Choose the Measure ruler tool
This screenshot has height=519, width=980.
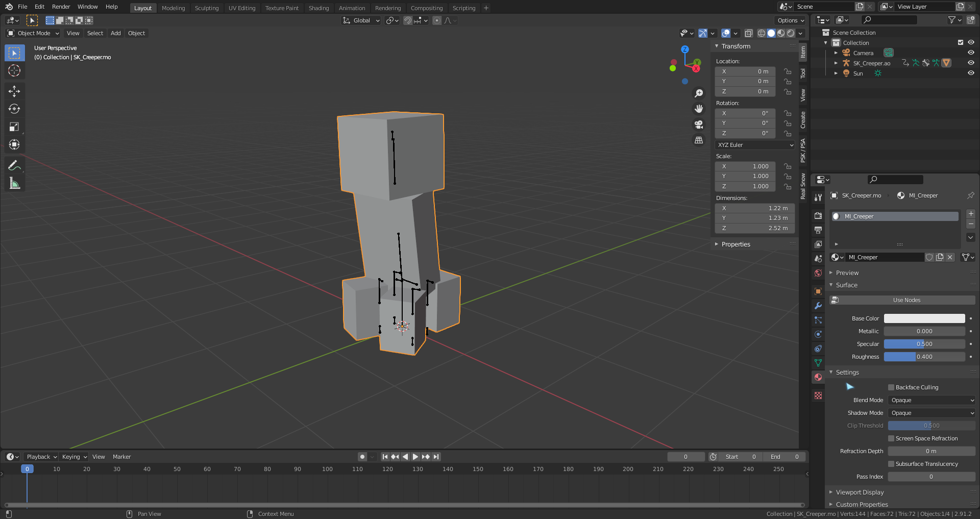click(x=14, y=183)
